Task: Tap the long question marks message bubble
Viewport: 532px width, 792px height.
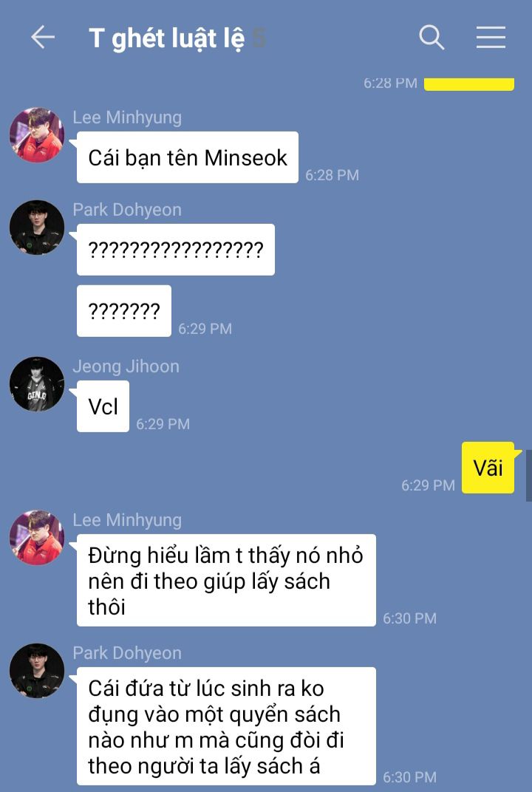Action: tap(176, 250)
